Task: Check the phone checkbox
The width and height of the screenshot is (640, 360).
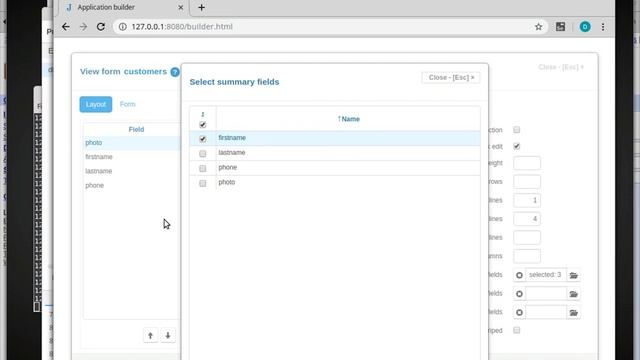Action: 202,168
